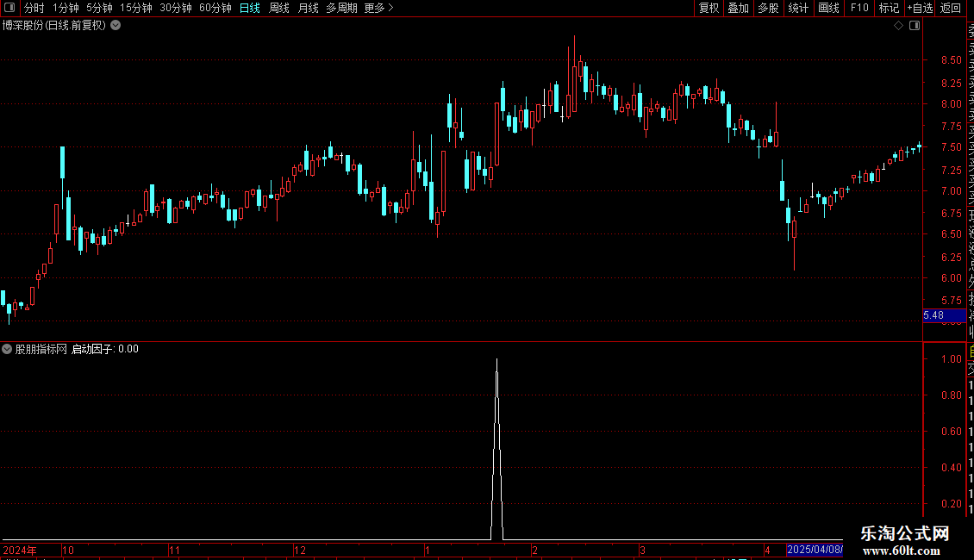
Task: Select the 30分钟 period
Action: pos(175,8)
